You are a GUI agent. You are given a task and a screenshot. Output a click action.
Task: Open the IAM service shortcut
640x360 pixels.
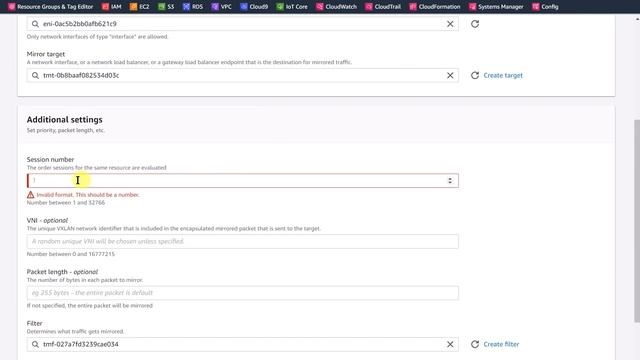(x=111, y=7)
